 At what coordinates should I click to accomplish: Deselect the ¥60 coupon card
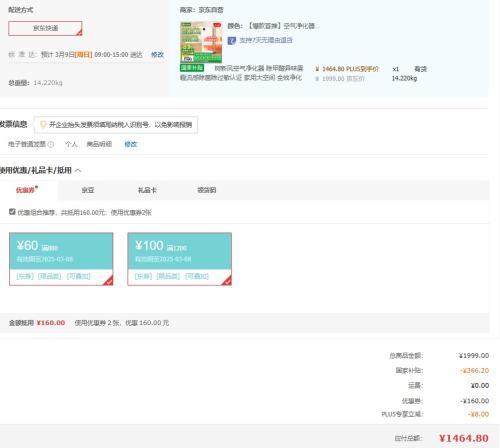(61, 259)
